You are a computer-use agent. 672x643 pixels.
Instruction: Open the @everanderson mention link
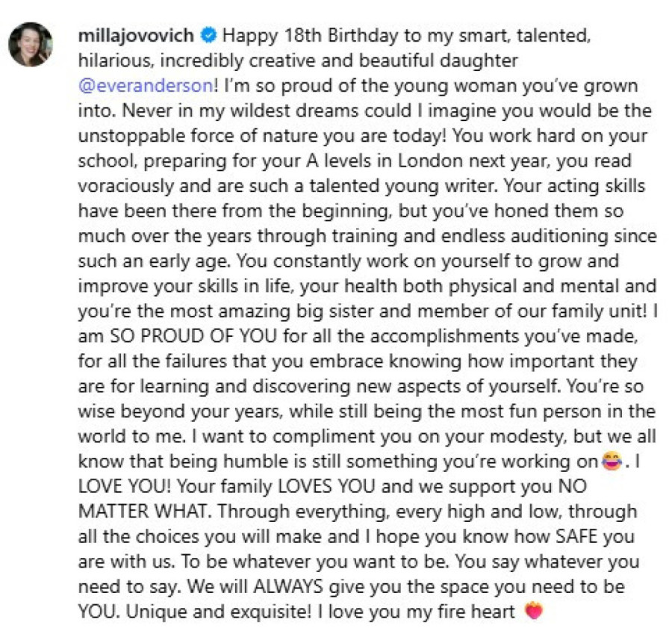click(x=146, y=86)
